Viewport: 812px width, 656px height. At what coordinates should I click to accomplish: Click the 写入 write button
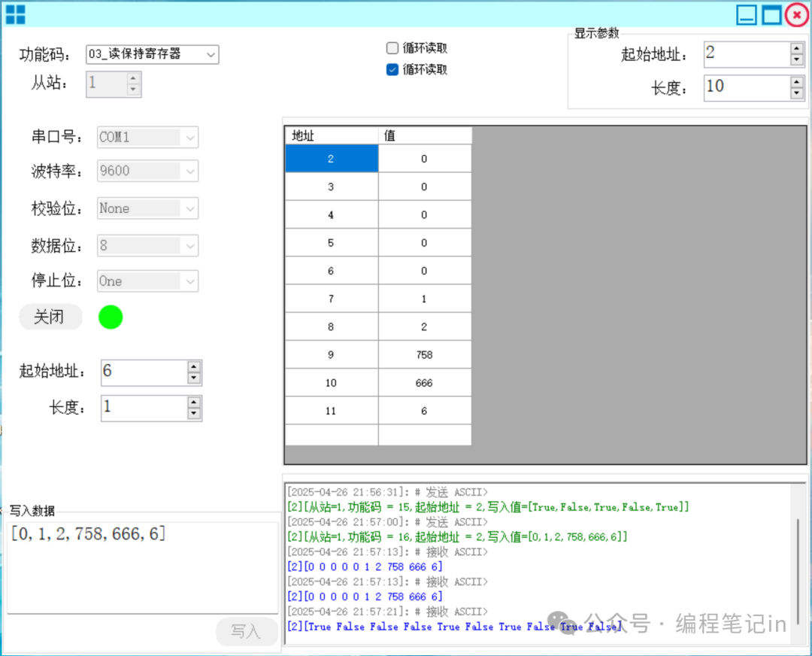pyautogui.click(x=247, y=632)
